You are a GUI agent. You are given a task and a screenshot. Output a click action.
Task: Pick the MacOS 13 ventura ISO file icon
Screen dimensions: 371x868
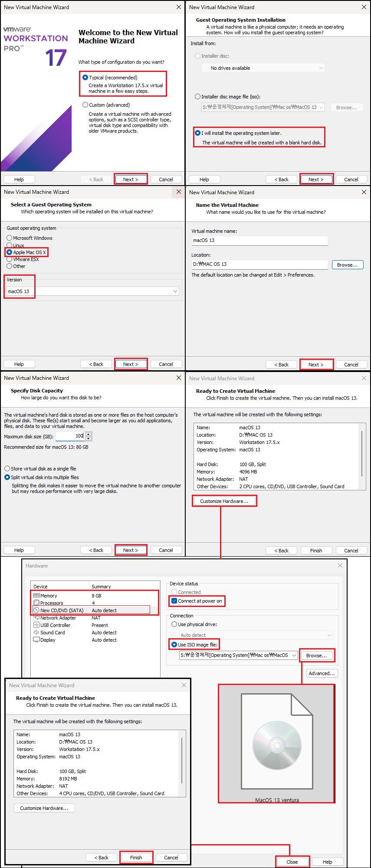277,741
